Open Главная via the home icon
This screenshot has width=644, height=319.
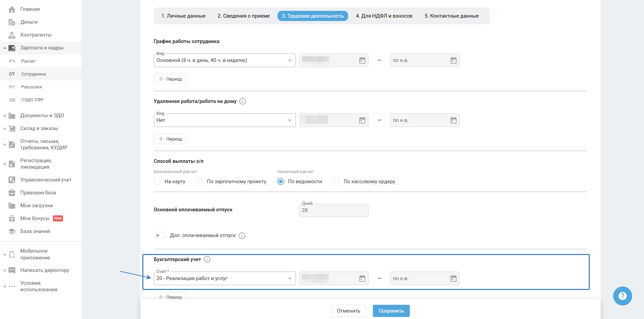12,9
